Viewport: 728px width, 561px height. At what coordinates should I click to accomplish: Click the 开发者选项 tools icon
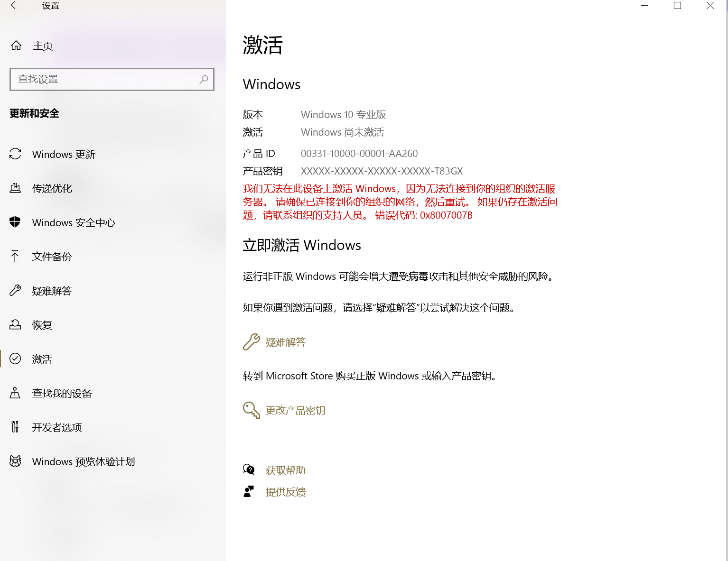pyautogui.click(x=15, y=427)
